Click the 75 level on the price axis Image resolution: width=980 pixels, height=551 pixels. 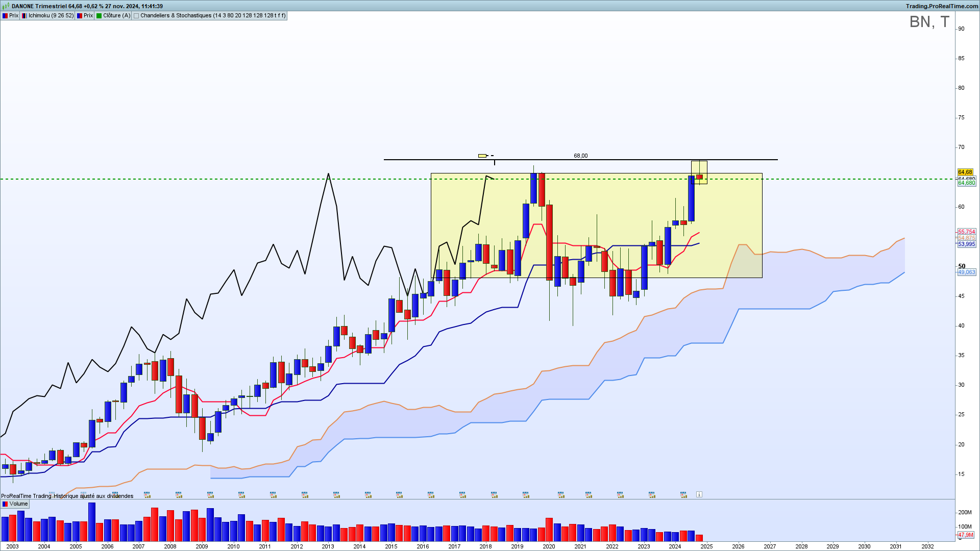pos(962,118)
